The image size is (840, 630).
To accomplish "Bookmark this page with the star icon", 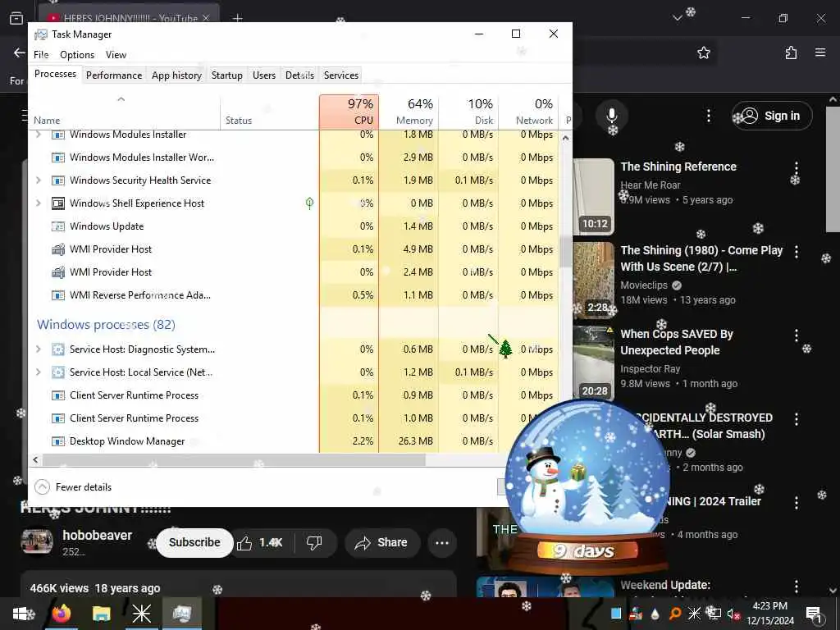I will click(703, 52).
